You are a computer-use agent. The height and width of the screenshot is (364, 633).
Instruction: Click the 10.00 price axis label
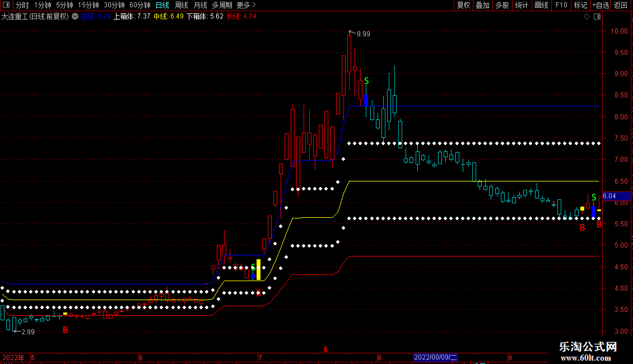pyautogui.click(x=619, y=31)
